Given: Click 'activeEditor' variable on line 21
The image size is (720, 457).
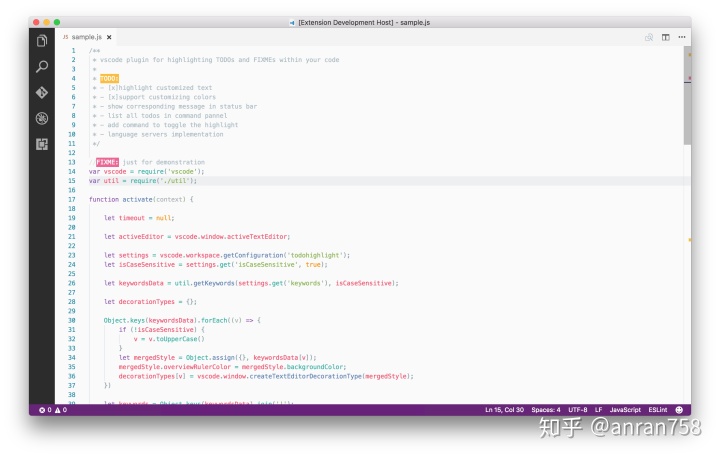Looking at the screenshot, I should [141, 237].
